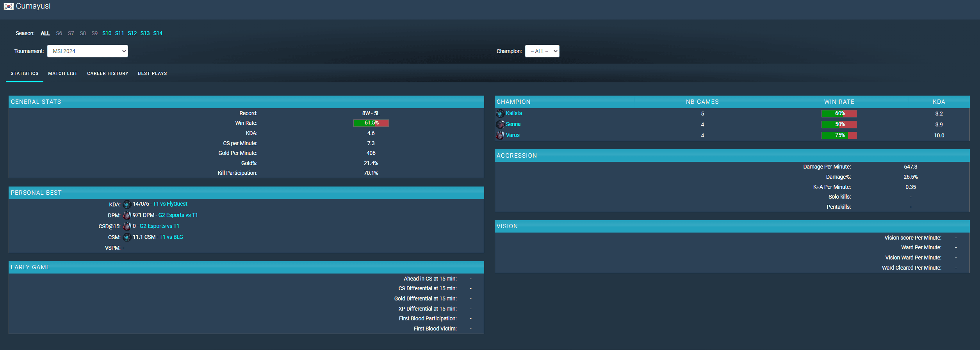Select the S14 season filter
Image resolution: width=980 pixels, height=350 pixels.
pos(158,33)
